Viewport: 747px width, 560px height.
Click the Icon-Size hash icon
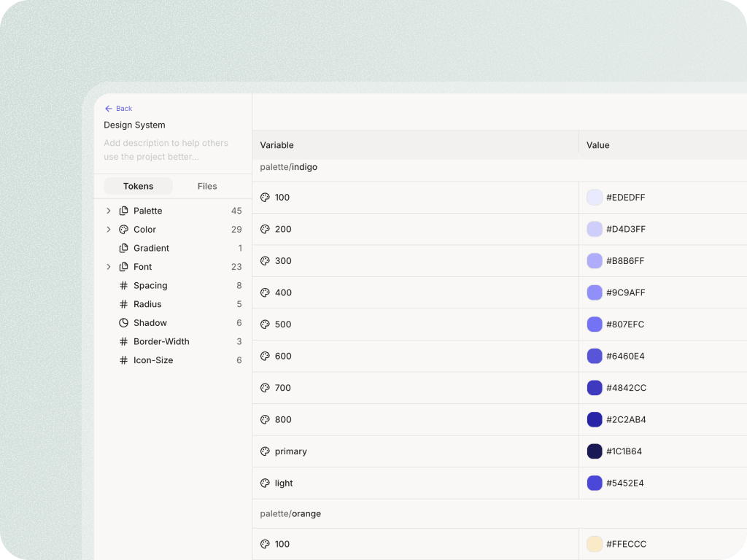123,360
